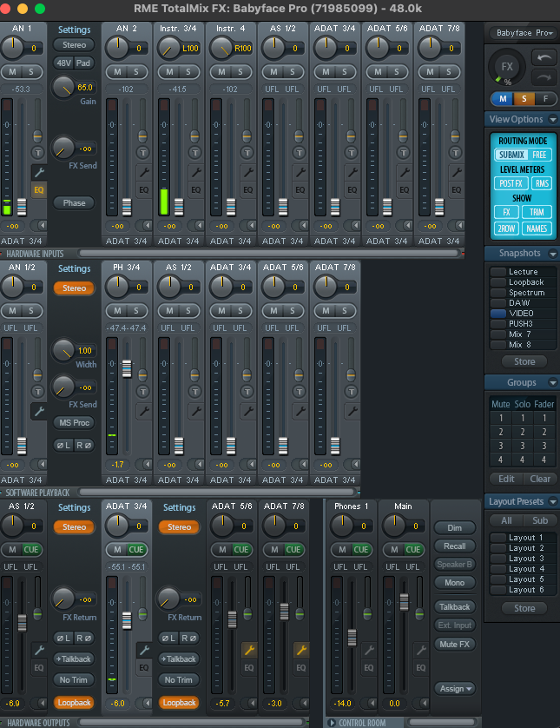This screenshot has height=728, width=560.
Task: Open the wrench settings on Phones 1 channel
Action: click(369, 650)
